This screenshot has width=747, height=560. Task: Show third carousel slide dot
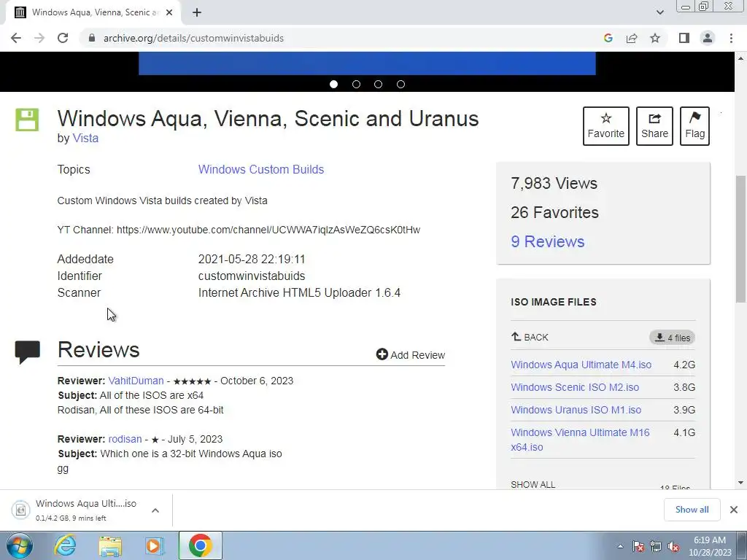pyautogui.click(x=379, y=85)
